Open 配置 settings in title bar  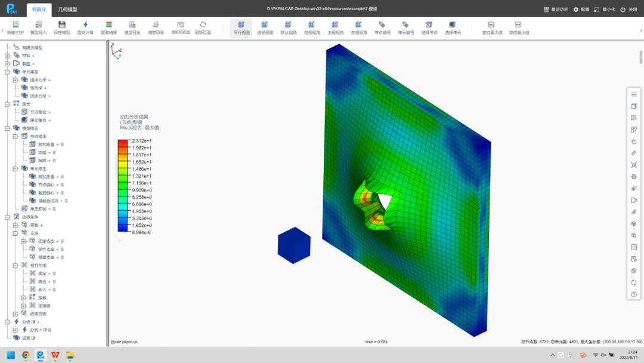581,10
